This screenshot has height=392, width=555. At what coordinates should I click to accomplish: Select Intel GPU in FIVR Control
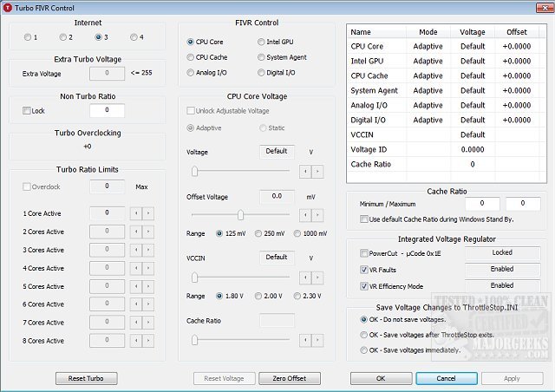pyautogui.click(x=261, y=42)
